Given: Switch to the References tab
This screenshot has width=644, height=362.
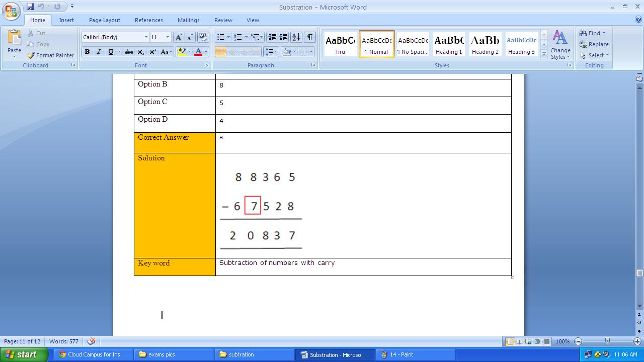Looking at the screenshot, I should pyautogui.click(x=149, y=20).
